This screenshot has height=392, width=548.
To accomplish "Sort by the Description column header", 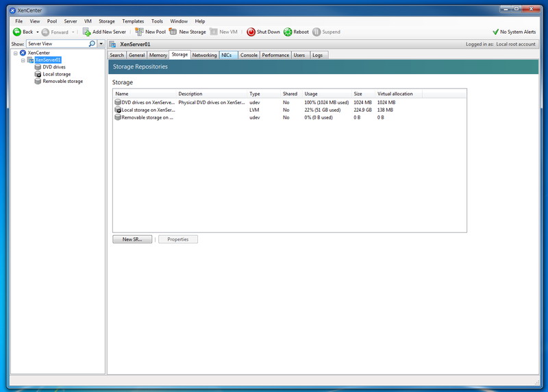I will 212,94.
